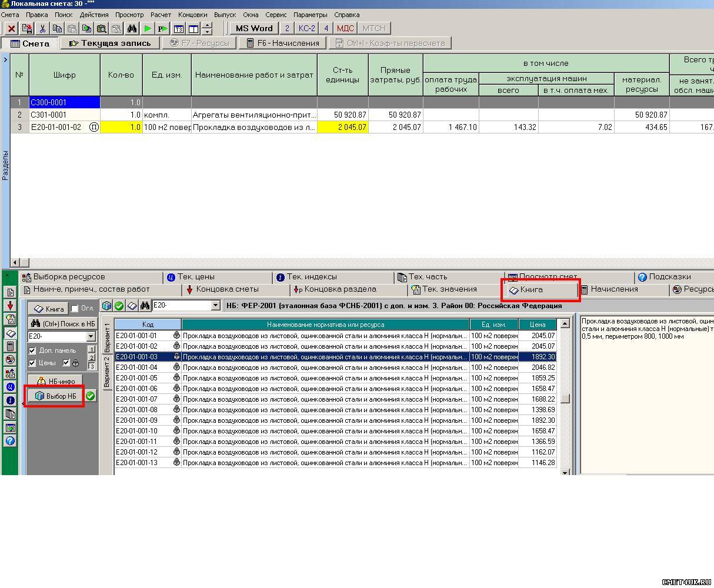Click the red down arrow sidebar icon

[10, 306]
